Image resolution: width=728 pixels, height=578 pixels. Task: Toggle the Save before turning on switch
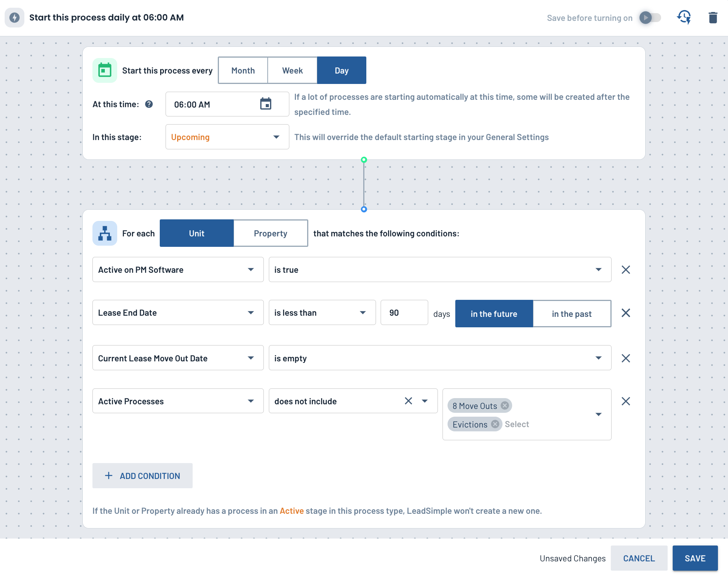coord(650,18)
